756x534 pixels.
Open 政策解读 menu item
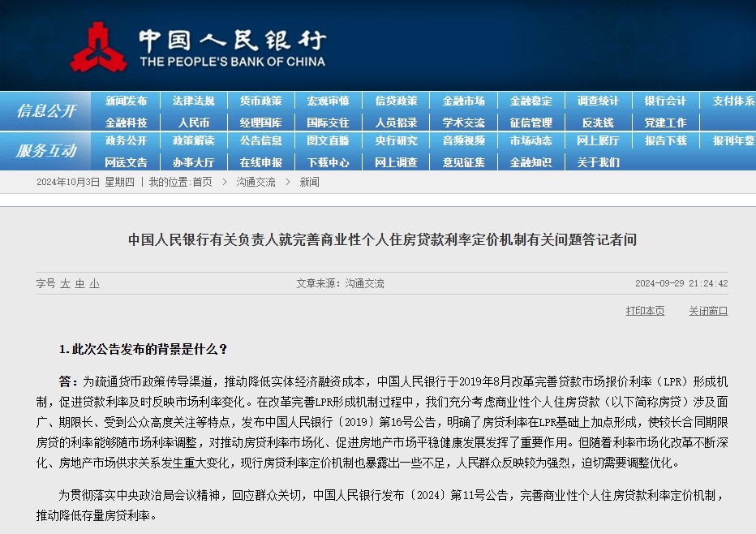coord(193,140)
